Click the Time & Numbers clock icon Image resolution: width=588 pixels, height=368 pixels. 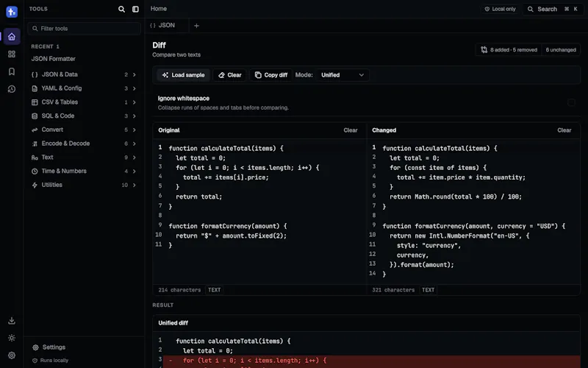point(35,171)
